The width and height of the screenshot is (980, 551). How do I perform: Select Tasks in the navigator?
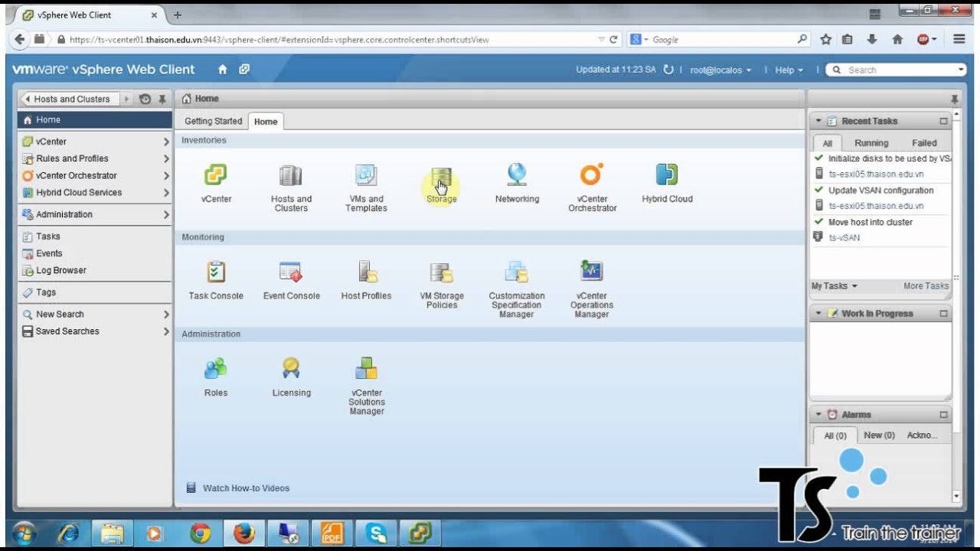point(96,236)
